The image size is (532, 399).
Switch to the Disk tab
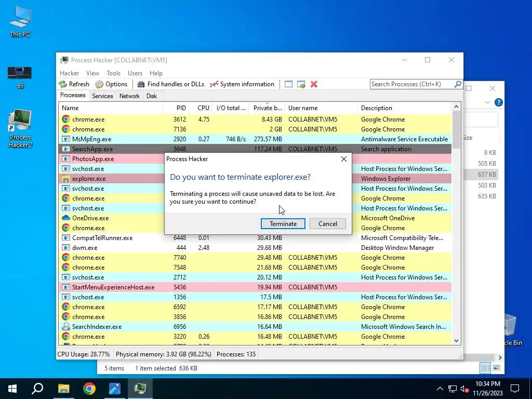point(152,96)
